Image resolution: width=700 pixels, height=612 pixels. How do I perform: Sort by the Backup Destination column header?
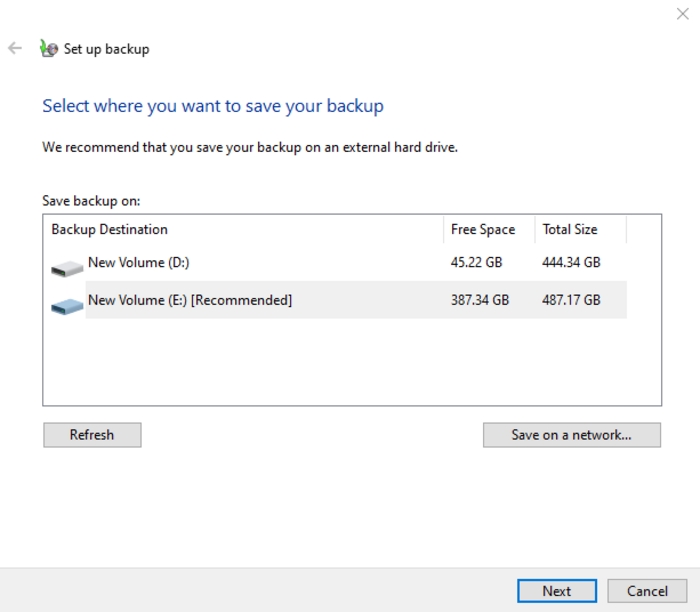(x=110, y=229)
